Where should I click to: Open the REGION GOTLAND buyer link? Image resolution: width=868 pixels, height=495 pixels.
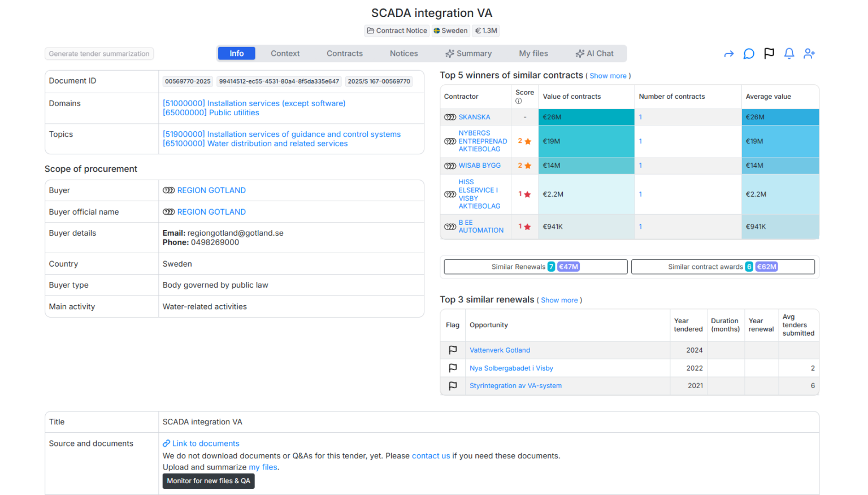tap(211, 190)
